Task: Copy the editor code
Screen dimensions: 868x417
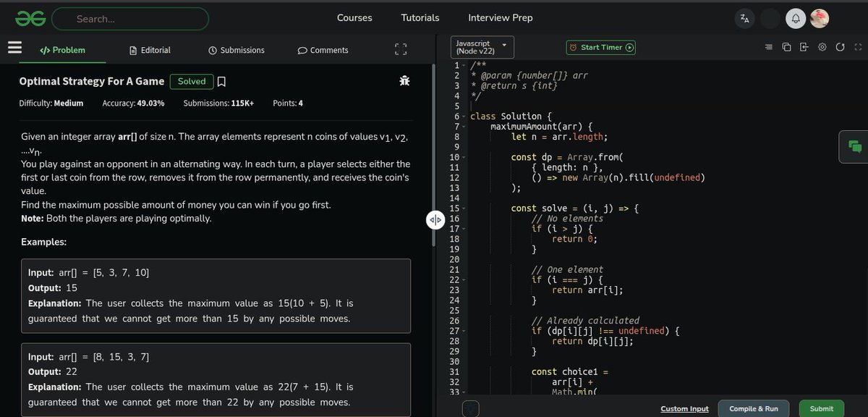Action: (787, 47)
